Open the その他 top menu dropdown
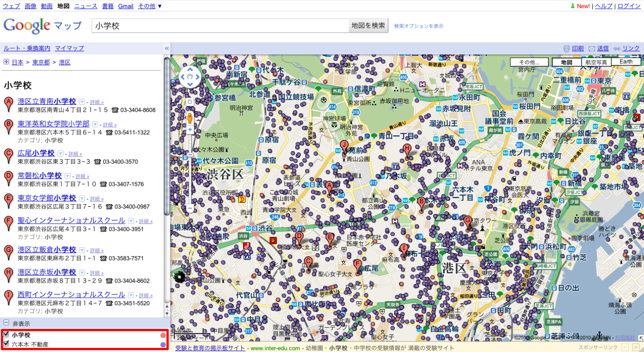The height and width of the screenshot is (352, 644). coord(150,6)
